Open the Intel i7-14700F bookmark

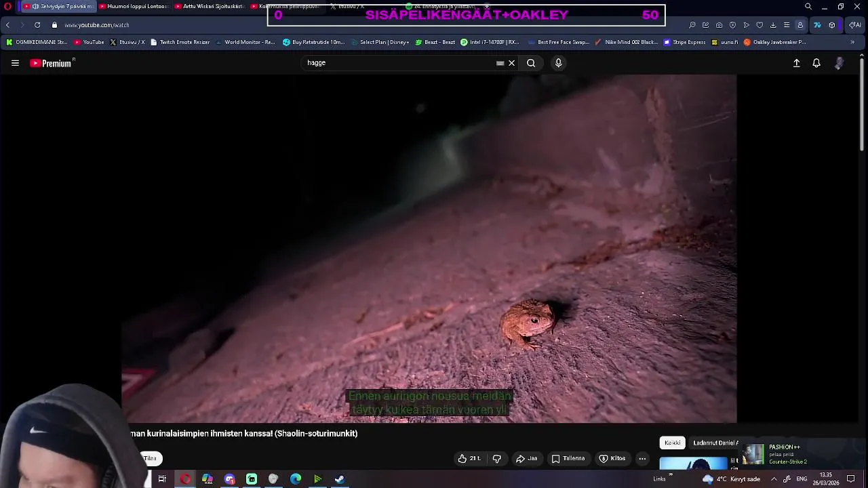point(490,42)
